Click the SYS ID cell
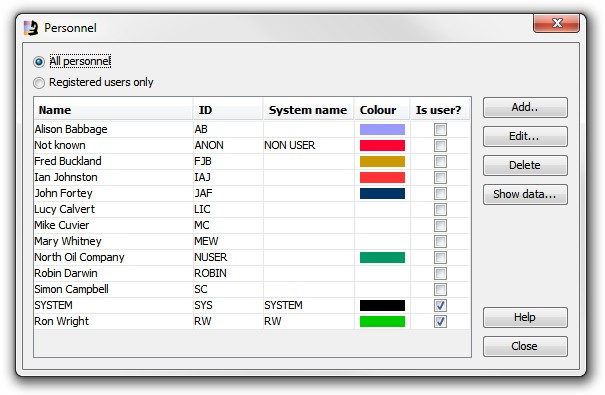 click(x=228, y=306)
